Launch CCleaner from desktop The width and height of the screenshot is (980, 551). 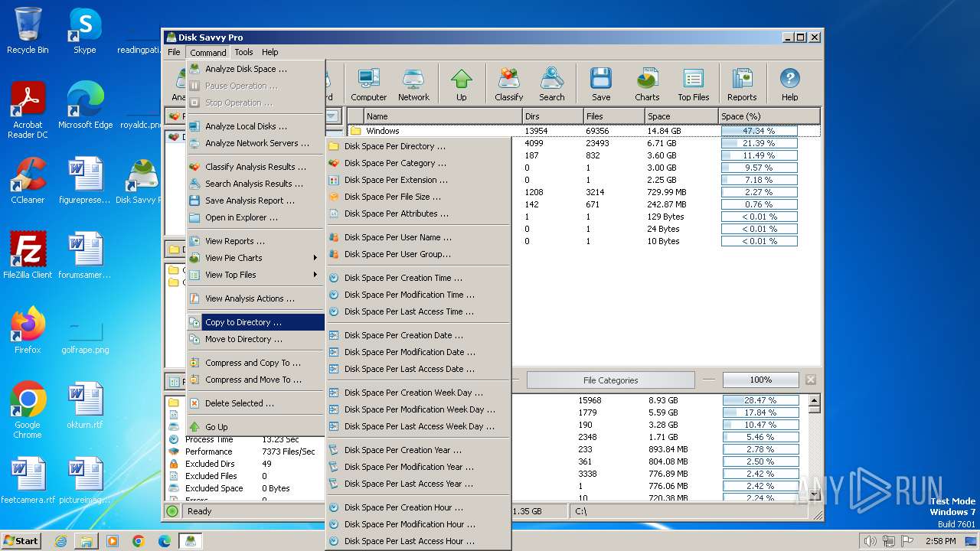click(x=28, y=181)
